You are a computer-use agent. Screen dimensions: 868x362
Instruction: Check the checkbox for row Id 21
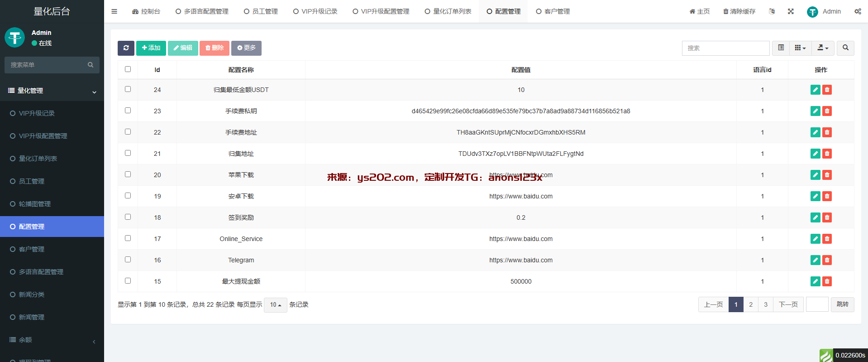(x=128, y=153)
